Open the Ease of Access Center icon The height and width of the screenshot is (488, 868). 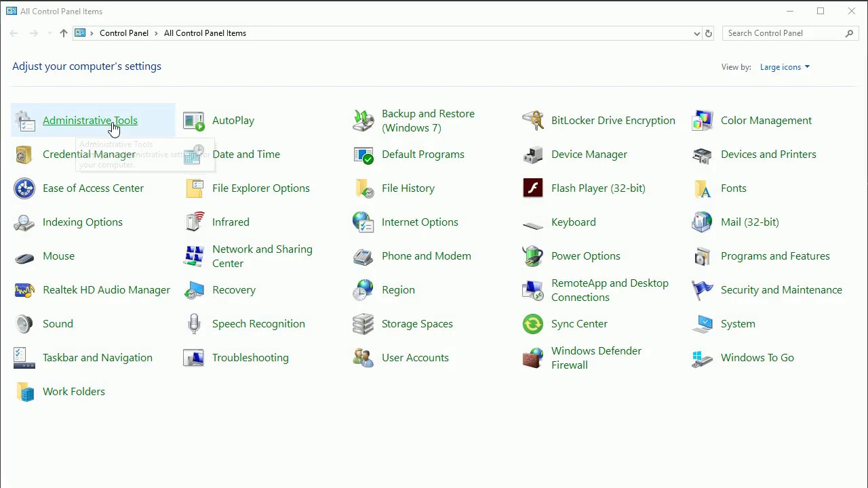tap(24, 188)
